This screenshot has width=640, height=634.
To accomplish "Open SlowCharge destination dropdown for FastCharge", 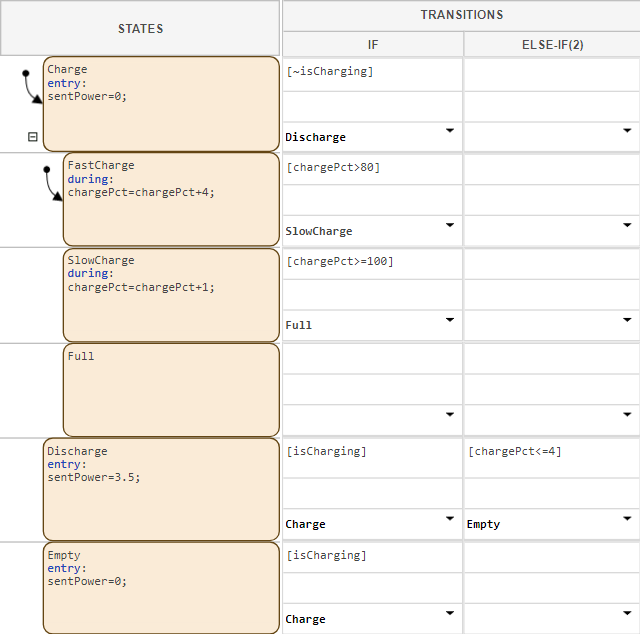I will pyautogui.click(x=449, y=225).
